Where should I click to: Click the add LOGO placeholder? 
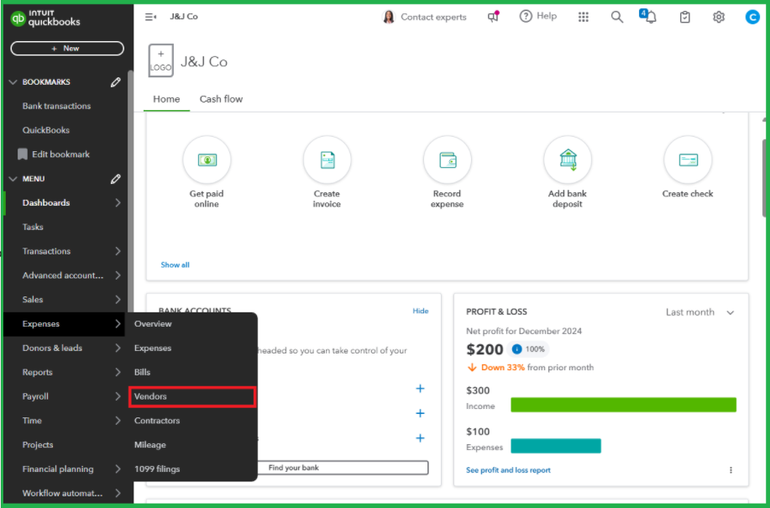click(161, 61)
